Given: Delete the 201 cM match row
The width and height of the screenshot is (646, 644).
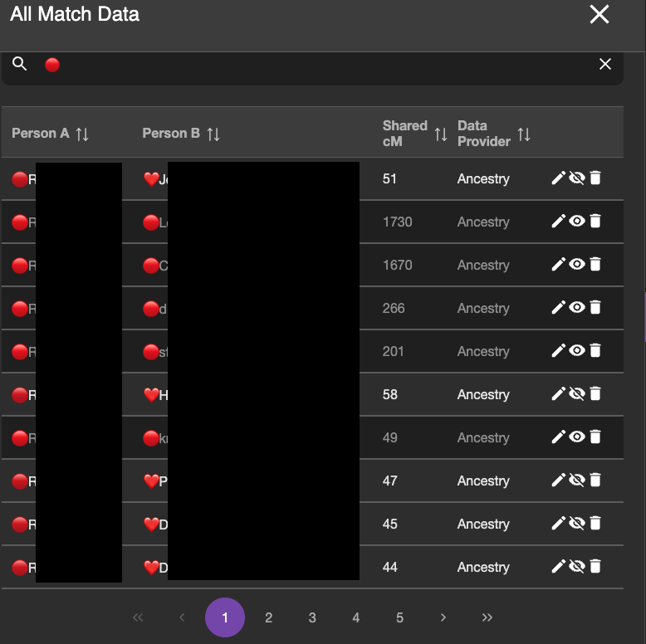Looking at the screenshot, I should (595, 351).
